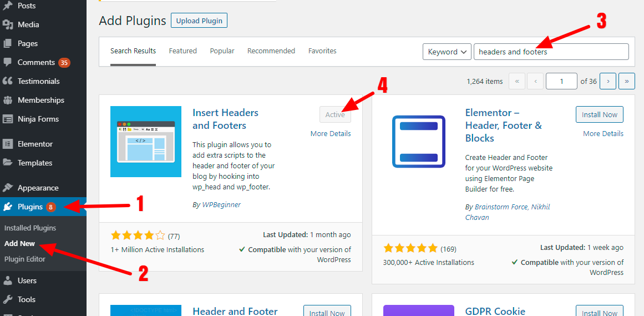Open Installed Plugins submenu item
Screen dimensions: 644x316
point(30,228)
